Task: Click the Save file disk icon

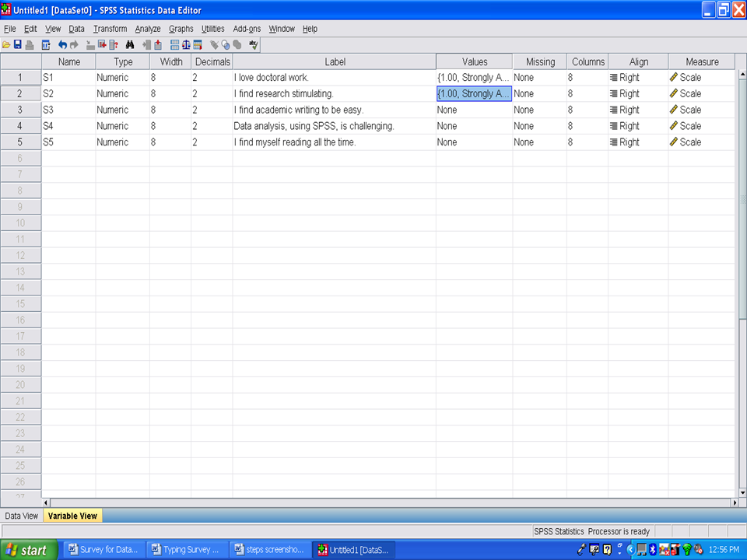Action: pyautogui.click(x=17, y=45)
